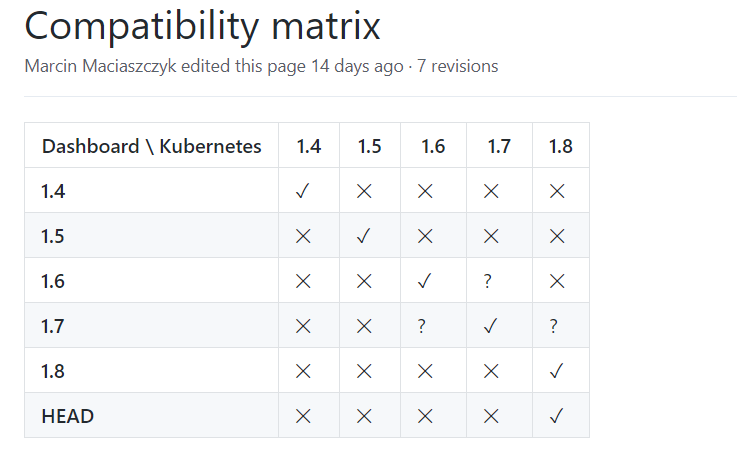This screenshot has height=460, width=737.
Task: Click question mark for Dashboard 1.6, Kubernetes 1.7
Action: (x=487, y=281)
